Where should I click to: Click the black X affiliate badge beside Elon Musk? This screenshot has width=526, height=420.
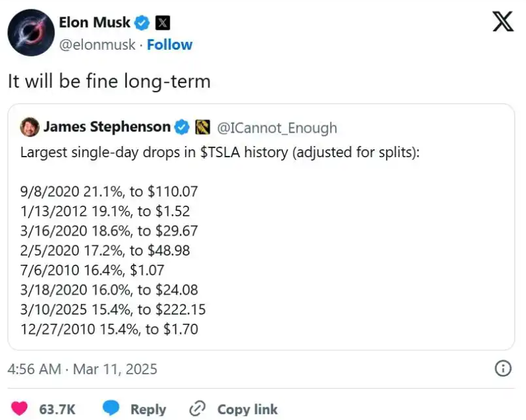pyautogui.click(x=162, y=23)
